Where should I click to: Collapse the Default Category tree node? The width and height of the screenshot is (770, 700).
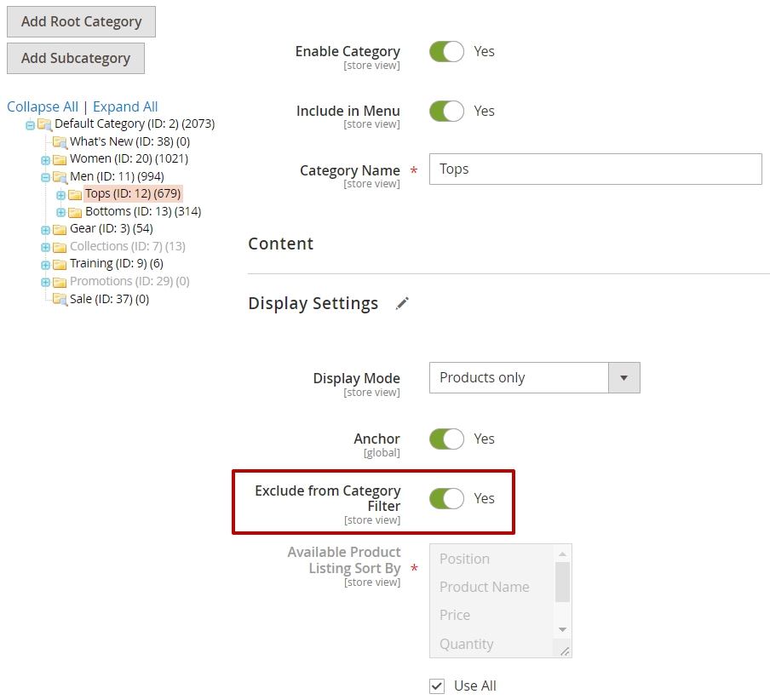(x=30, y=125)
